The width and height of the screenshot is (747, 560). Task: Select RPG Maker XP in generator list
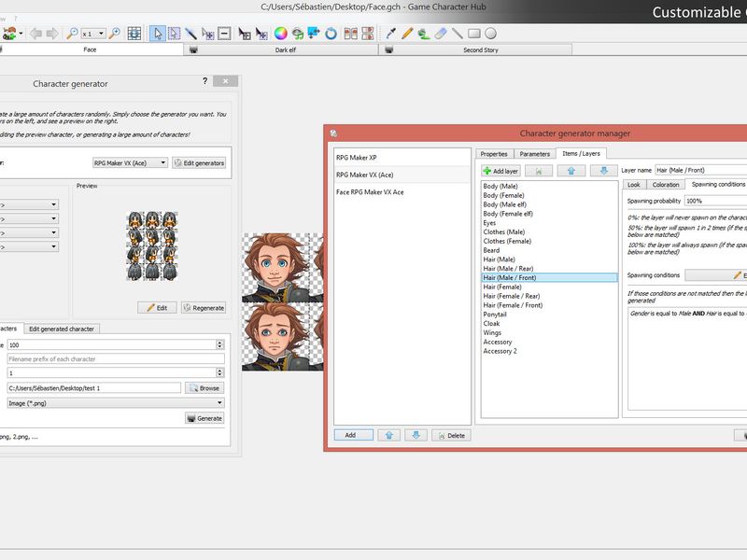click(x=402, y=158)
